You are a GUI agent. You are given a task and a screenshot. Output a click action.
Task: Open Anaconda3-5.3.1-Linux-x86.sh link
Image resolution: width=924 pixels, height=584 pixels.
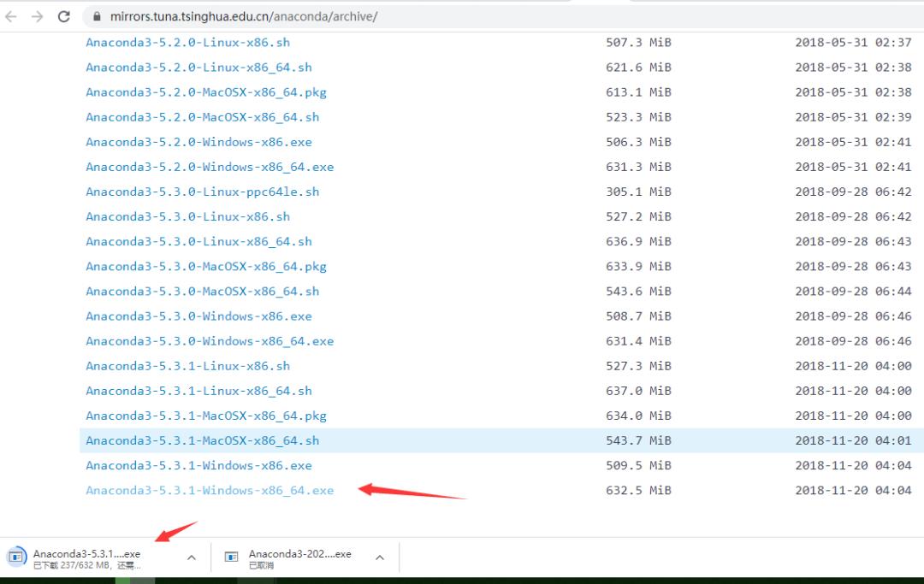(x=188, y=366)
